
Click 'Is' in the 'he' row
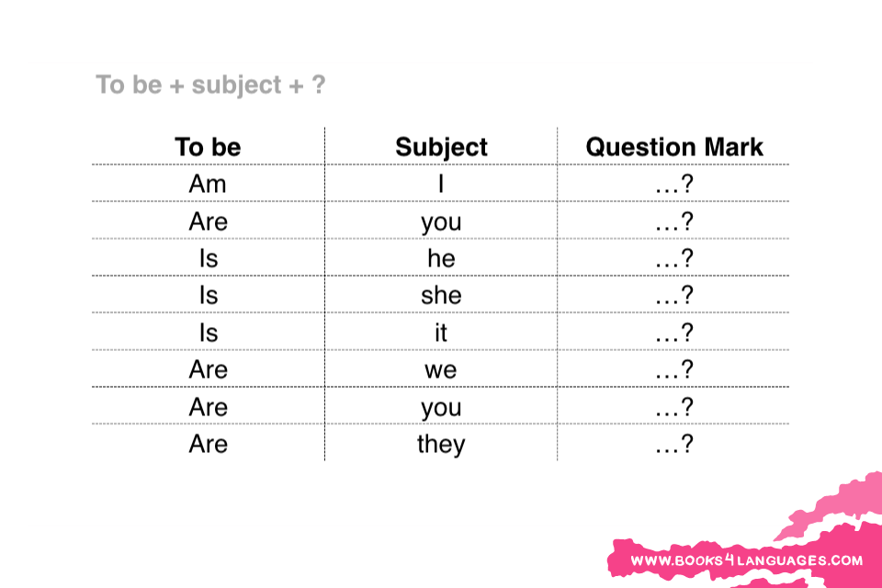[x=209, y=258]
